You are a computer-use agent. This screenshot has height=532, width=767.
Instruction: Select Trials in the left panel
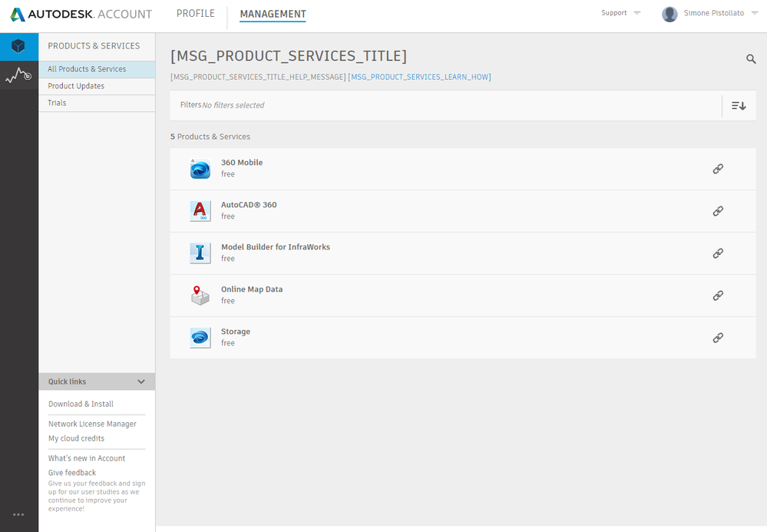[x=58, y=102]
